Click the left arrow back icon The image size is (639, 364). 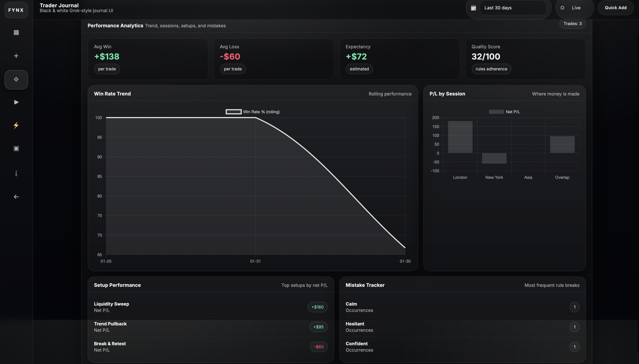pos(16,197)
